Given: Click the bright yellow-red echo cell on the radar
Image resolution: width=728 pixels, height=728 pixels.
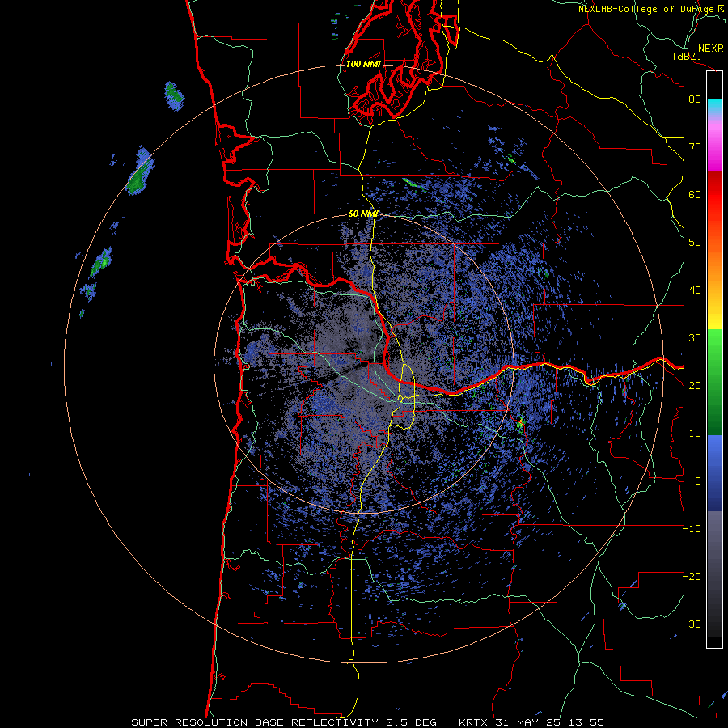Looking at the screenshot, I should pos(520,423).
